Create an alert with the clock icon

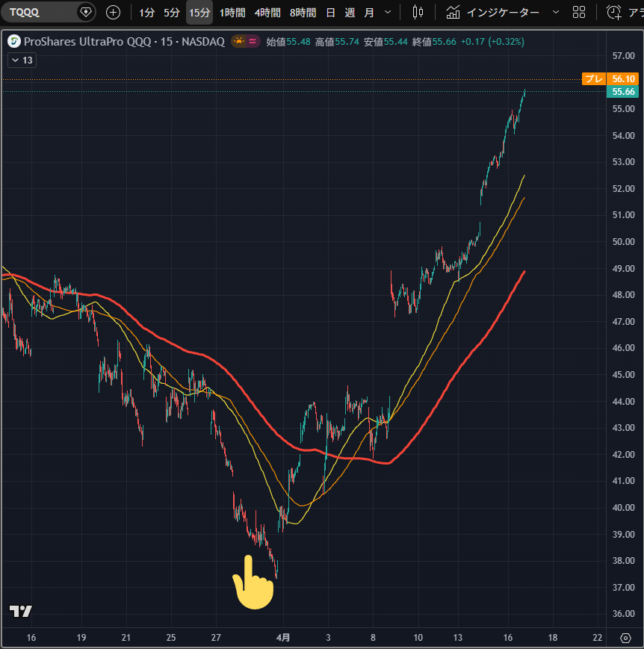click(x=614, y=13)
